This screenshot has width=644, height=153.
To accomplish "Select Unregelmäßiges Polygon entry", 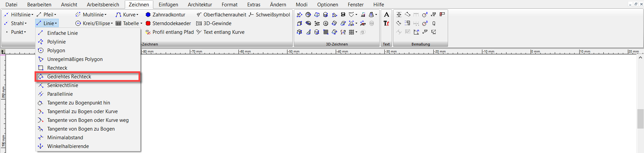I will pos(88,59).
